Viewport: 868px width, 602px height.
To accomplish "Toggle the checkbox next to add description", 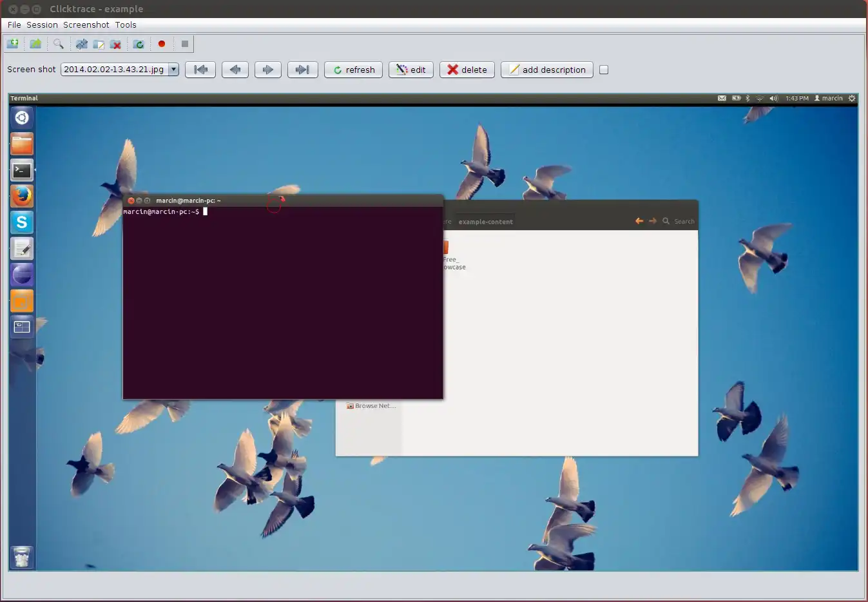I will 604,70.
